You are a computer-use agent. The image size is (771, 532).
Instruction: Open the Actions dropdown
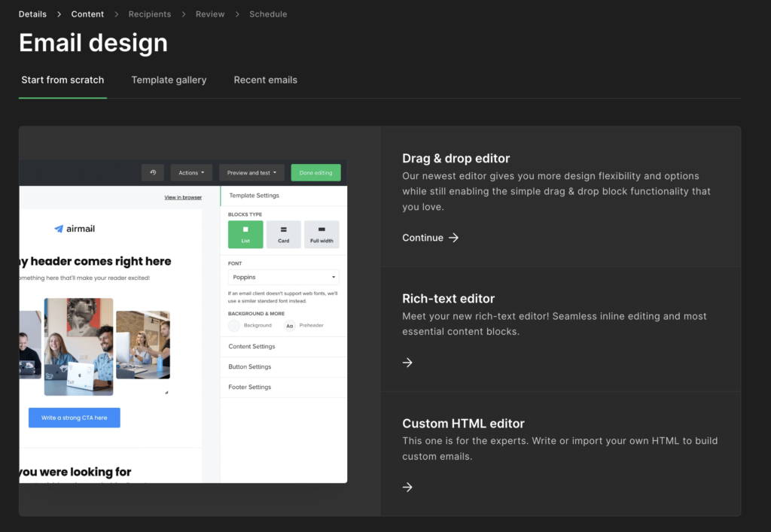(191, 172)
